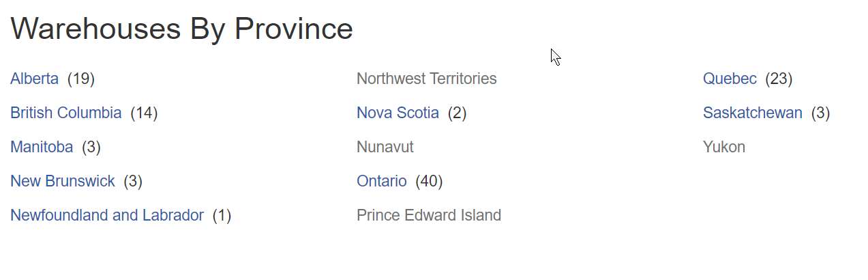Click the count (19) beside Alberta
This screenshot has height=280, width=868.
click(x=81, y=79)
